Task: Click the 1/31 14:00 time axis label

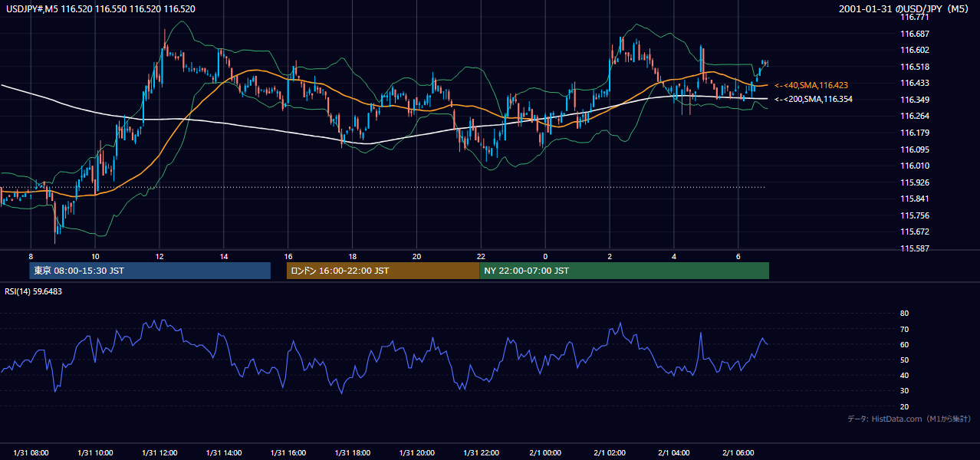Action: (224, 453)
